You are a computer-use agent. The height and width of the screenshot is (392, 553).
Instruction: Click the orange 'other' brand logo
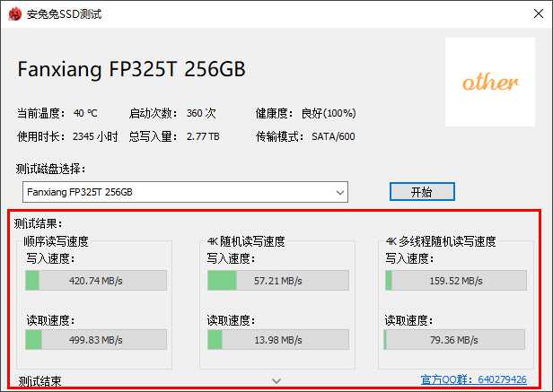(x=490, y=83)
